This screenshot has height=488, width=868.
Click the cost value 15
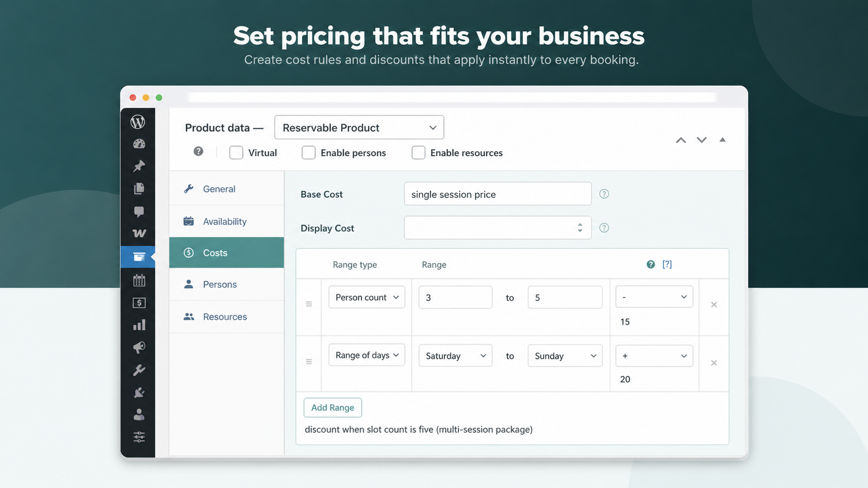click(625, 322)
